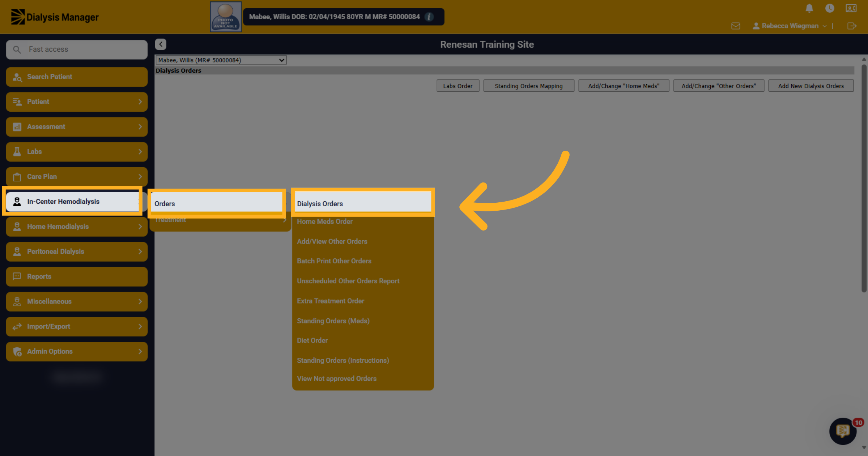Open the chat support bubble

[843, 431]
